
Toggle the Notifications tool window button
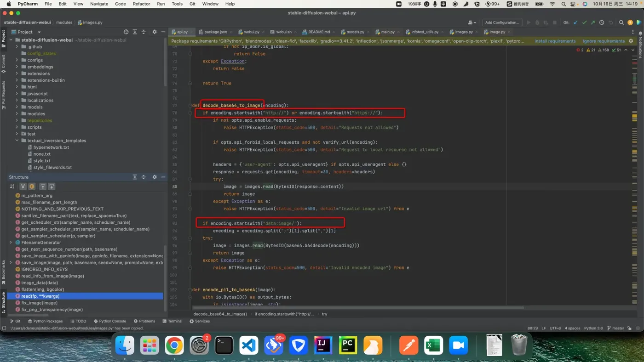click(640, 45)
